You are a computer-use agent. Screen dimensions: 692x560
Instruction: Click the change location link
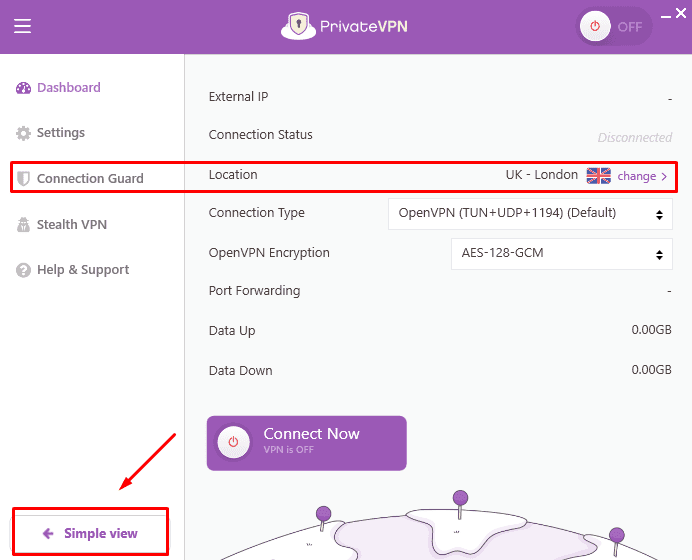pos(642,176)
